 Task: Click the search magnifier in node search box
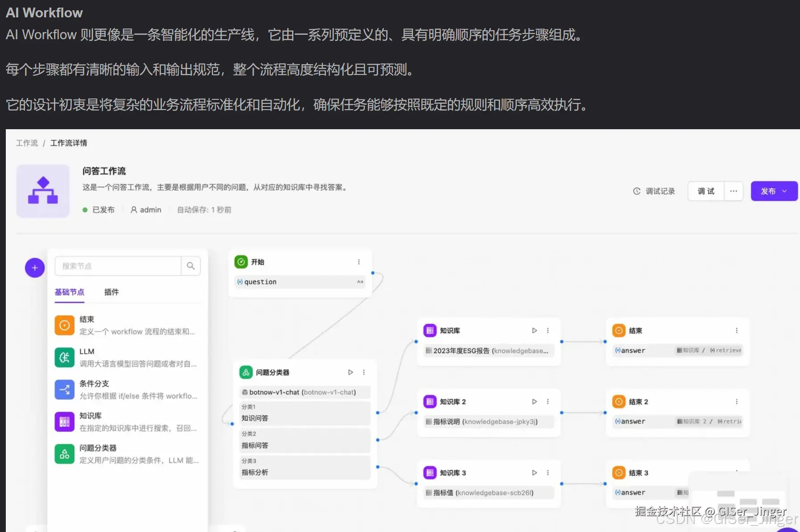(191, 266)
